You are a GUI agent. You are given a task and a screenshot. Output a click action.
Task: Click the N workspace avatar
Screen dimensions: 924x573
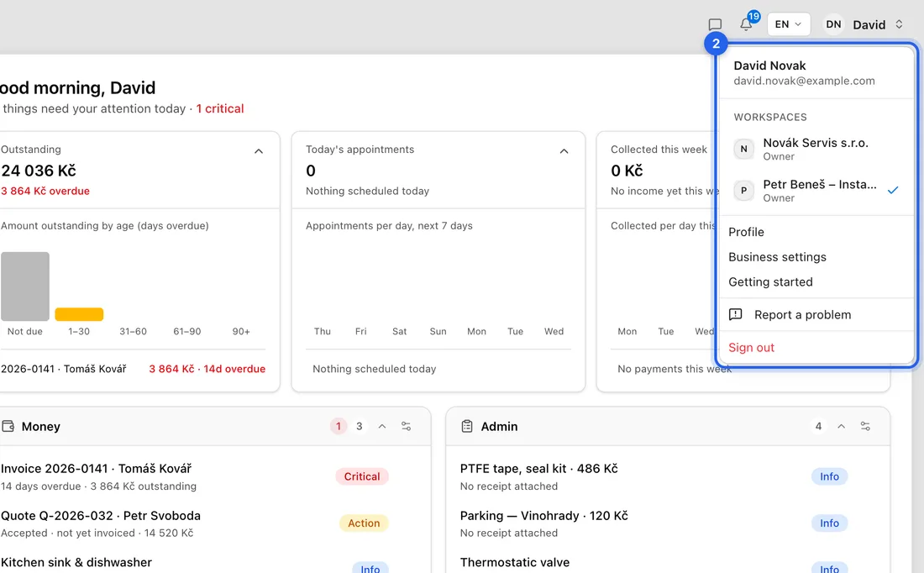(743, 150)
